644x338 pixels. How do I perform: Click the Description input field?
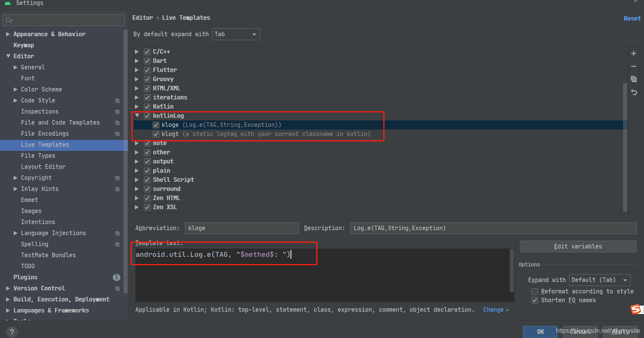(x=493, y=228)
